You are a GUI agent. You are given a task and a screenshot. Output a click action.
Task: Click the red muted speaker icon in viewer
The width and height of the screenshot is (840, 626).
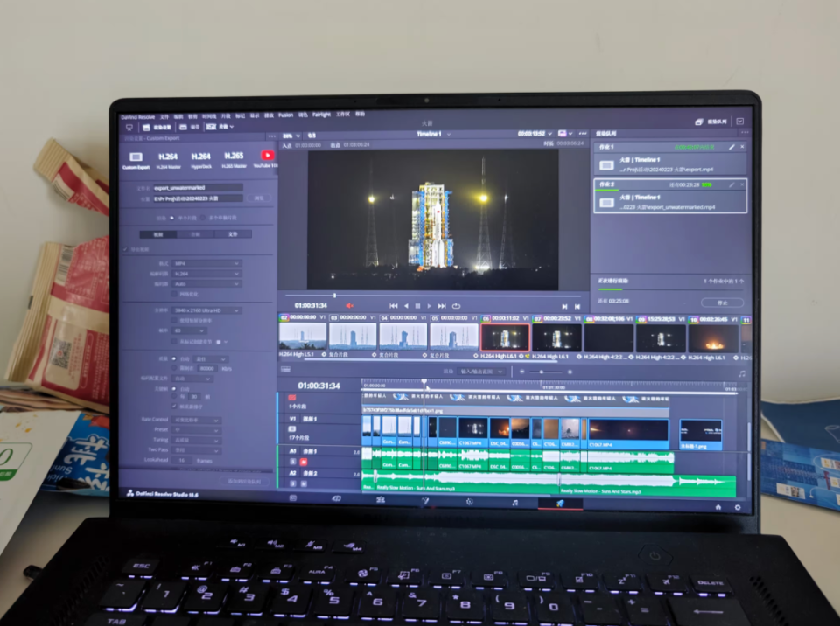point(349,305)
